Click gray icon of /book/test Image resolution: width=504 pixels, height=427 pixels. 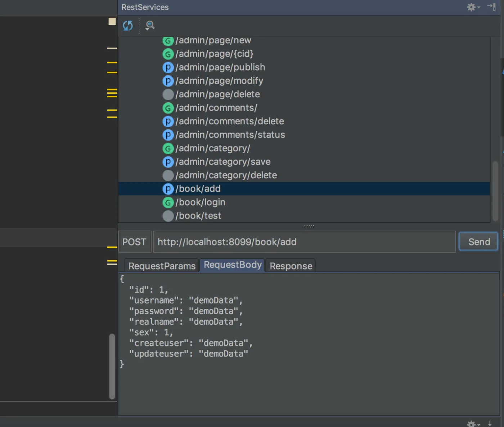click(x=168, y=216)
